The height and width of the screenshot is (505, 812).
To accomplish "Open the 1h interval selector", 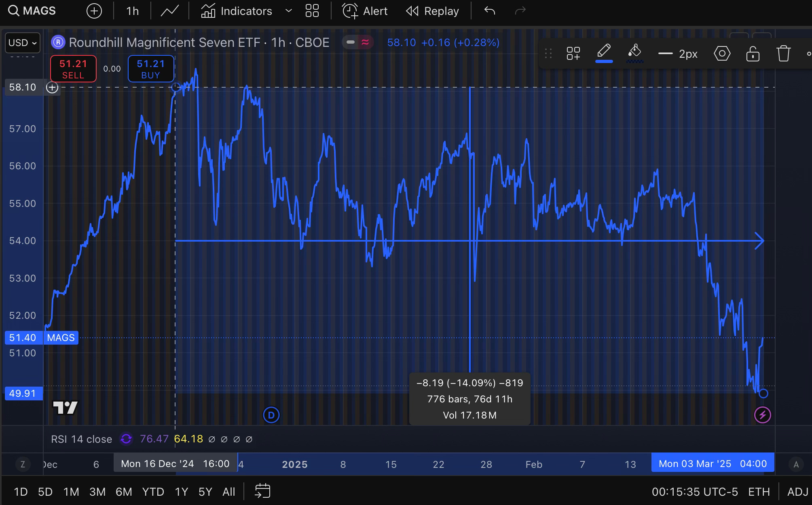I will 132,11.
